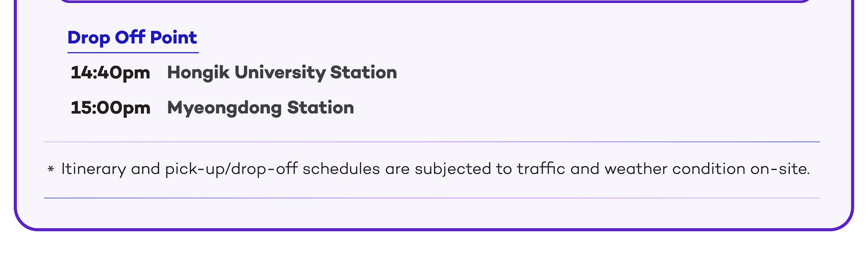
Task: Click the word University in Hongik station name
Action: click(x=280, y=73)
